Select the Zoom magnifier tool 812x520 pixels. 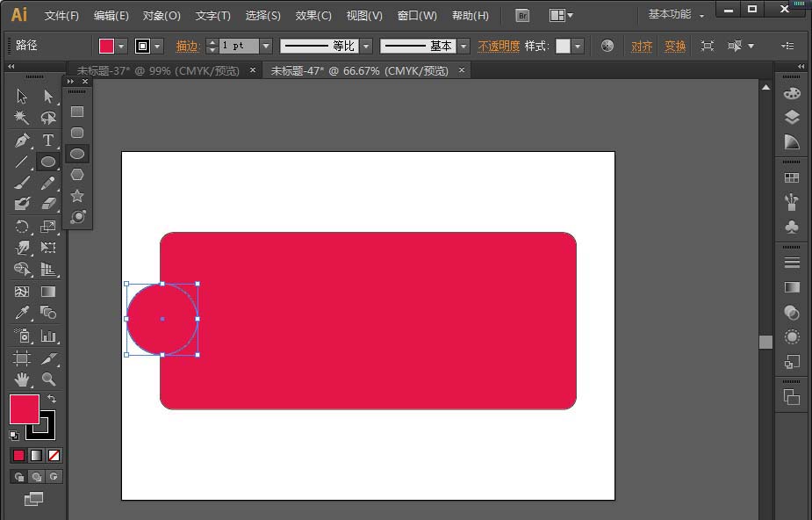click(48, 379)
